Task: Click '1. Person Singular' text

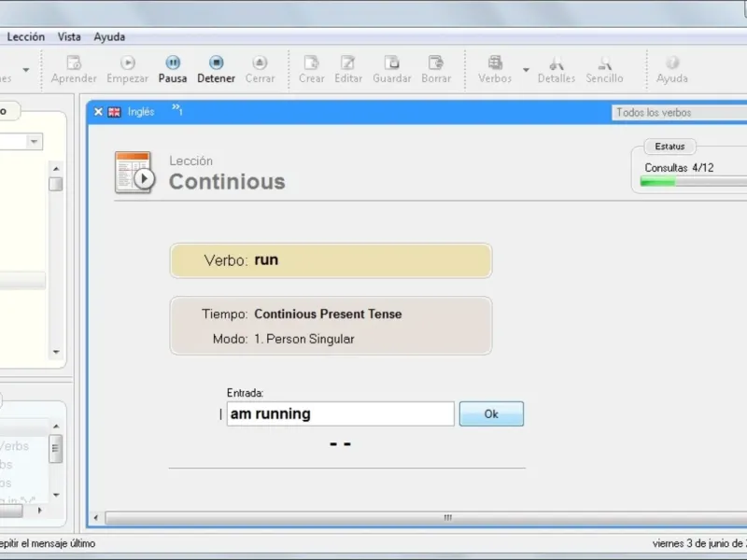Action: pos(304,339)
